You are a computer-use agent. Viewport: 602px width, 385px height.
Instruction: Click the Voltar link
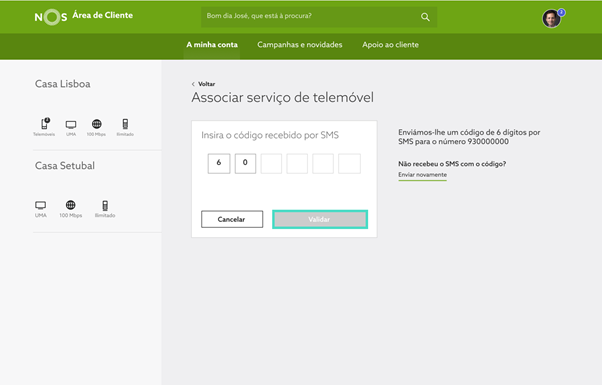[x=207, y=84]
